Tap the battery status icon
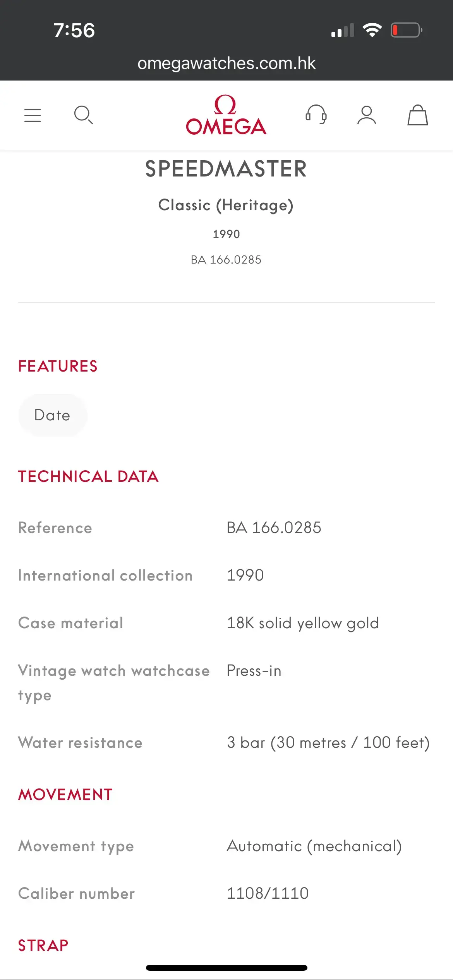Viewport: 453px width, 980px height. click(406, 30)
